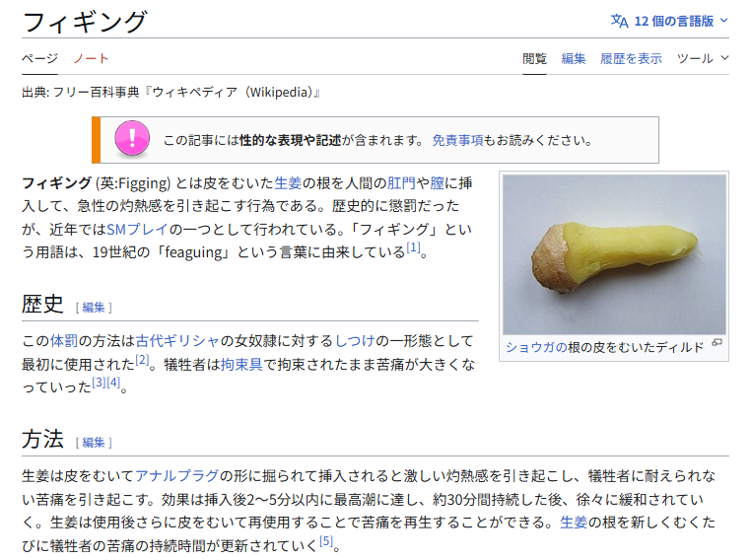Expand the ツール menu
751x560 pixels.
(x=703, y=58)
